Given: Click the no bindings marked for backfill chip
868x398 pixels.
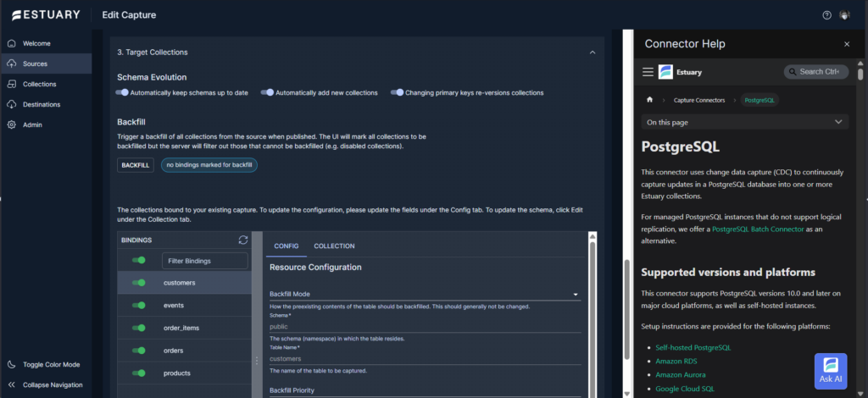Looking at the screenshot, I should click(x=209, y=165).
